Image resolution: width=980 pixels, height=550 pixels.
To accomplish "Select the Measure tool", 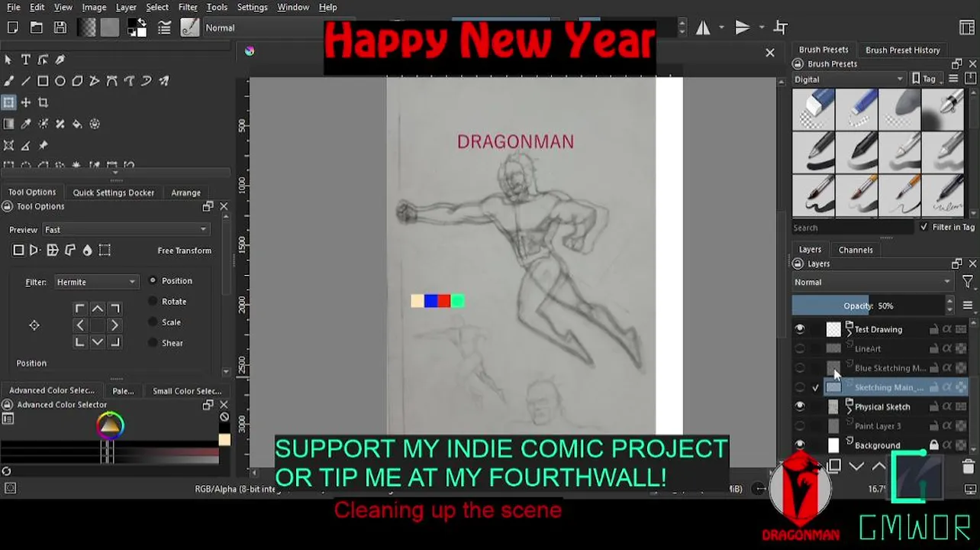I will tap(25, 145).
